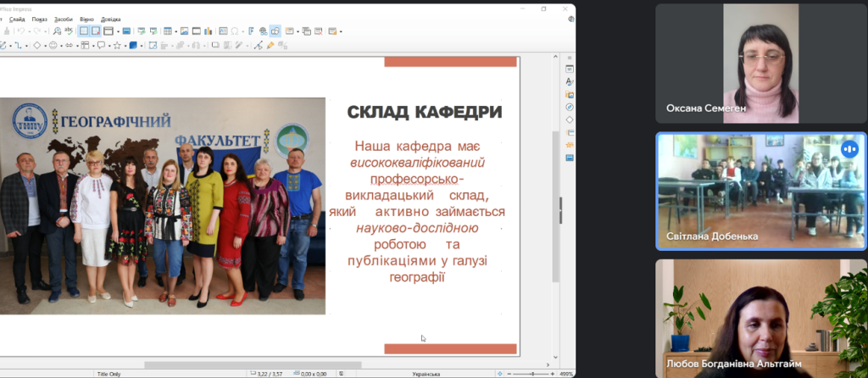Expand the Stars and Banners dropdown arrow
The image size is (868, 378).
point(125,46)
